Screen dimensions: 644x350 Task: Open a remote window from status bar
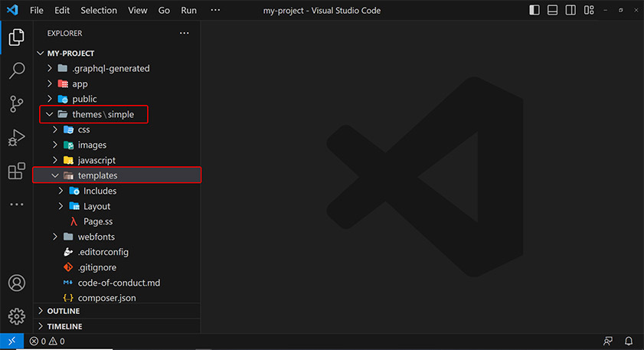12,341
